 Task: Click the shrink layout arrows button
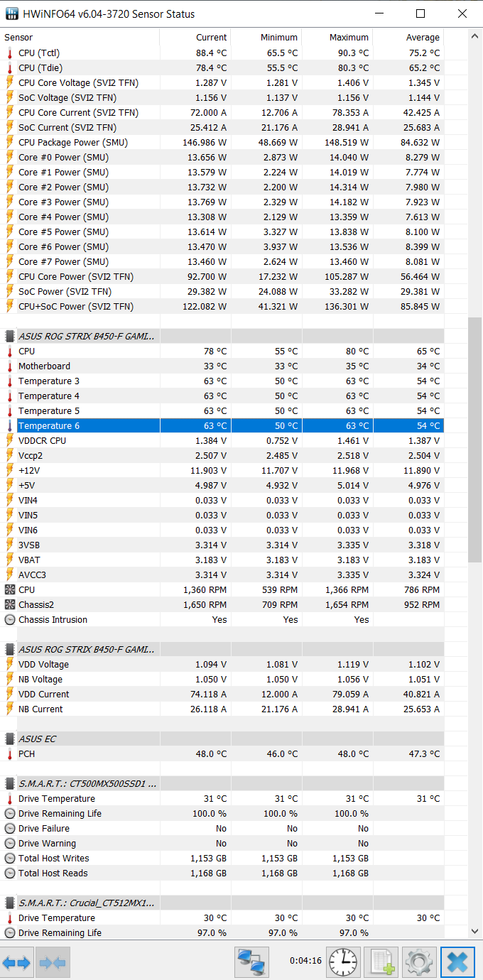pos(53,963)
